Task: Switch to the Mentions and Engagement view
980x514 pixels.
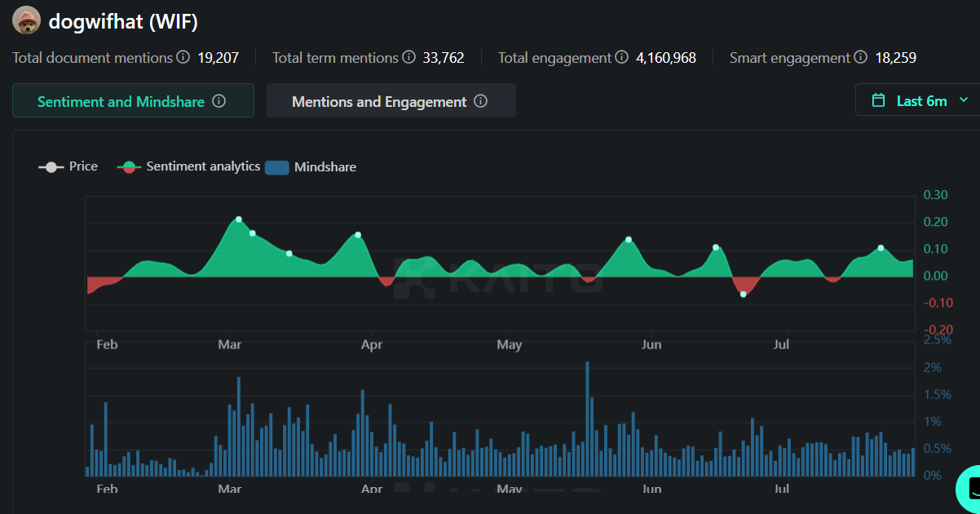Action: [x=381, y=100]
